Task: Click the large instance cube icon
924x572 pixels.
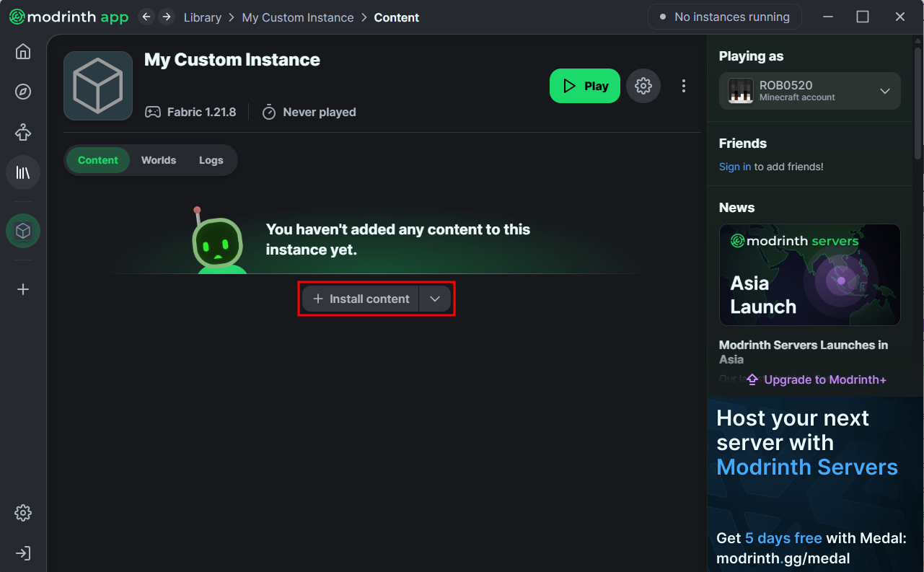Action: (98, 86)
